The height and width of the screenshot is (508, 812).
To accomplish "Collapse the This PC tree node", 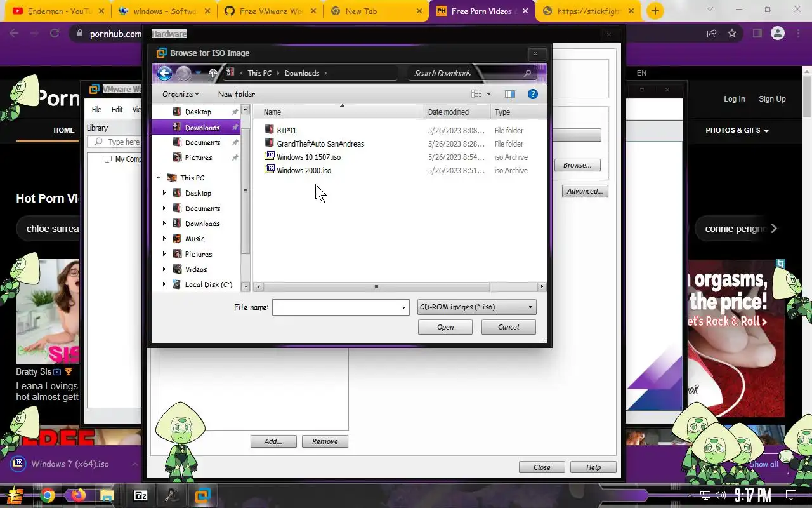I will point(159,178).
